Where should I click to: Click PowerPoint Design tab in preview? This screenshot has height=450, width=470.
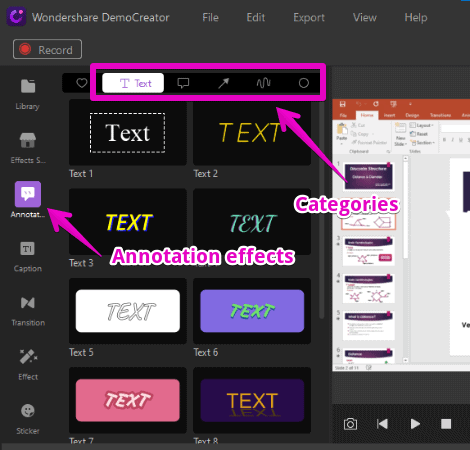412,115
